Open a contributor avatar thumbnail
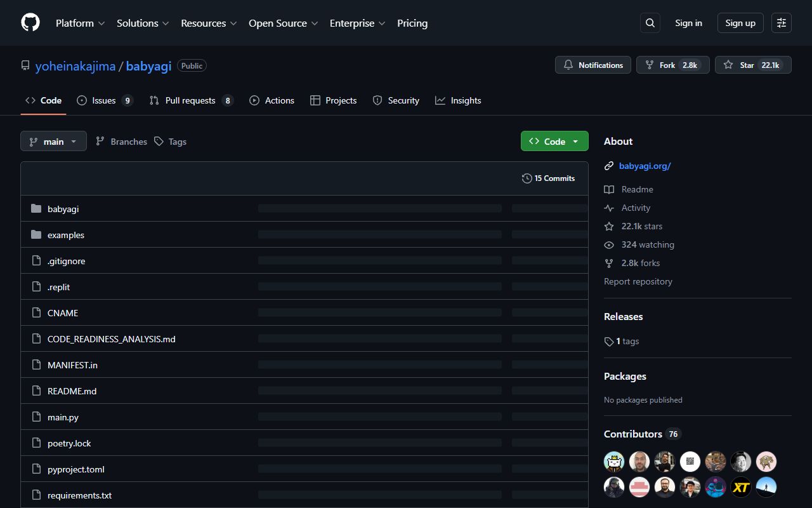Screen dimensions: 812x508 click(613, 462)
